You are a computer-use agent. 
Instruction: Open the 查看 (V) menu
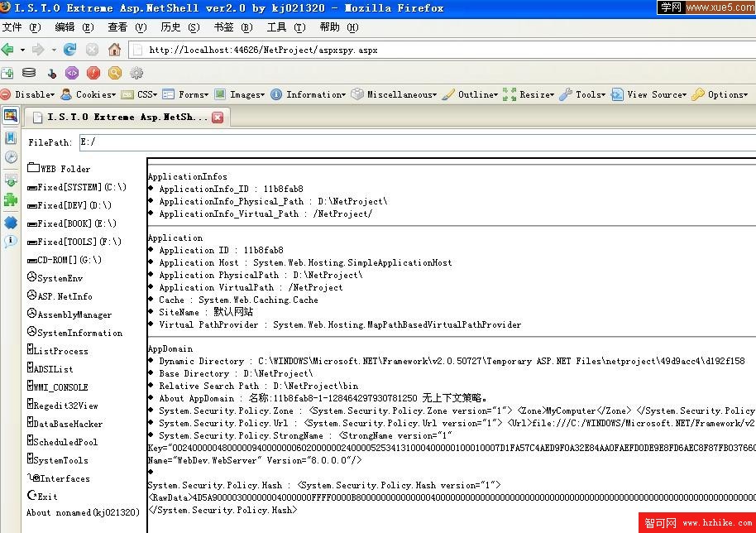pyautogui.click(x=127, y=27)
